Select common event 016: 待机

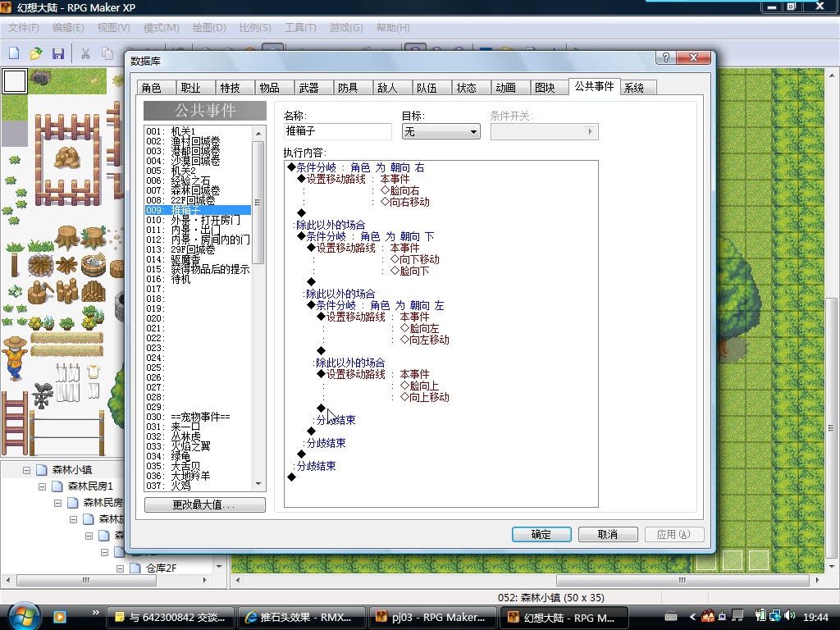[x=198, y=279]
